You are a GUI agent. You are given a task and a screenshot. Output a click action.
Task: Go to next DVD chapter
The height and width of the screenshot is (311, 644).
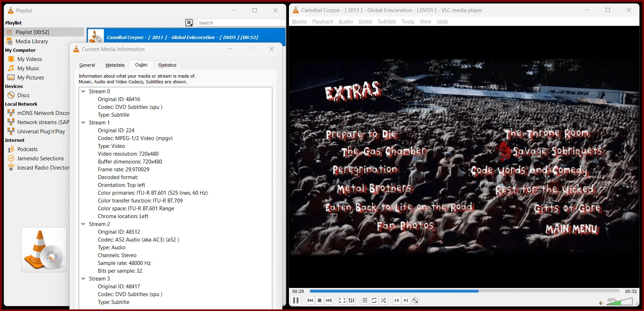coord(406,300)
